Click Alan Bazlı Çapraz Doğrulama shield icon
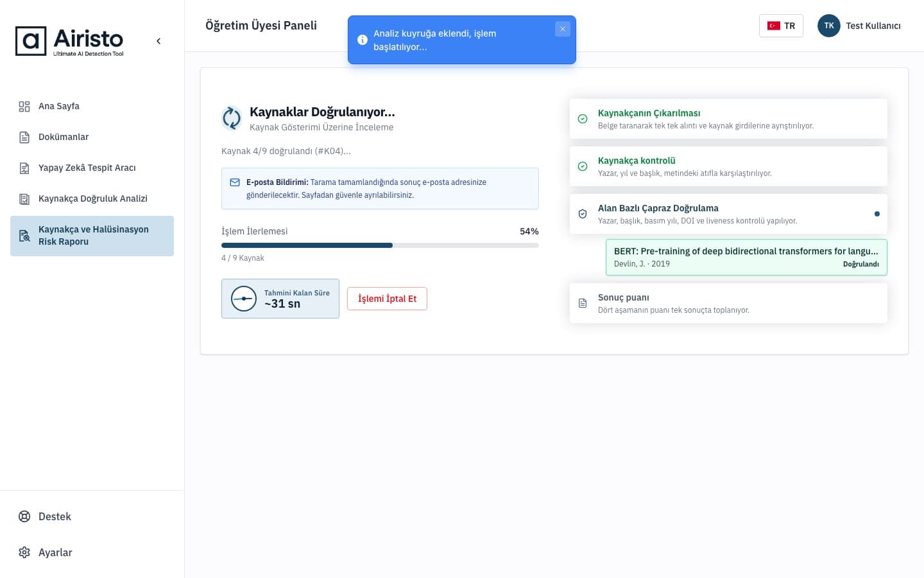The height and width of the screenshot is (578, 924). point(583,214)
